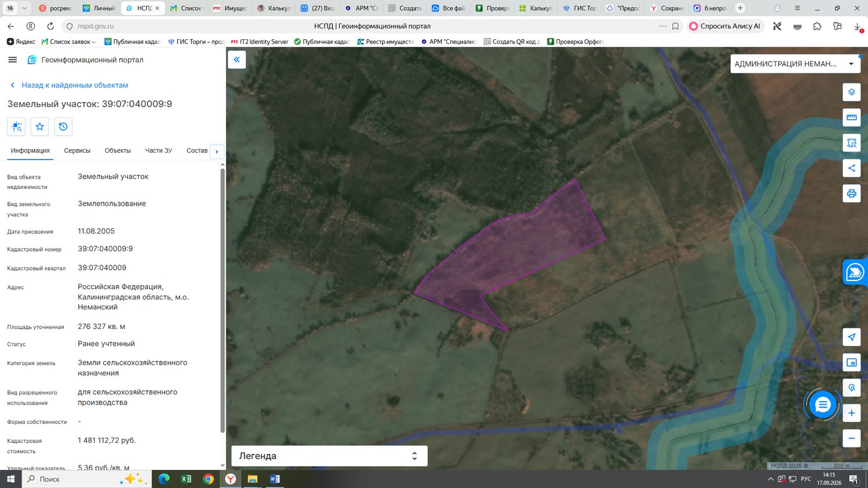Zoom in on the map
This screenshot has height=488, width=868.
851,413
